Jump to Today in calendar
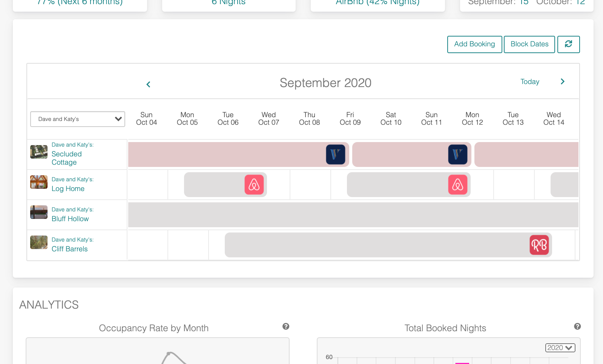The image size is (603, 364). point(529,82)
